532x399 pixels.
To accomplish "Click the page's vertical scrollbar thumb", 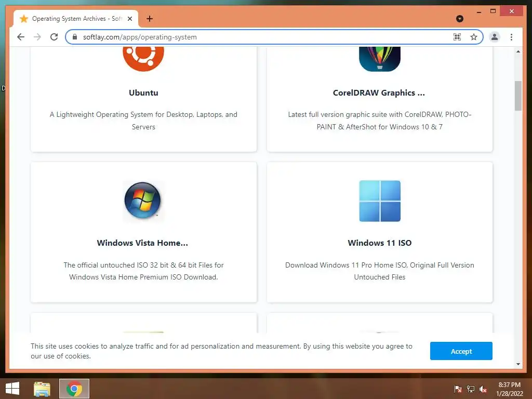I will (518, 96).
